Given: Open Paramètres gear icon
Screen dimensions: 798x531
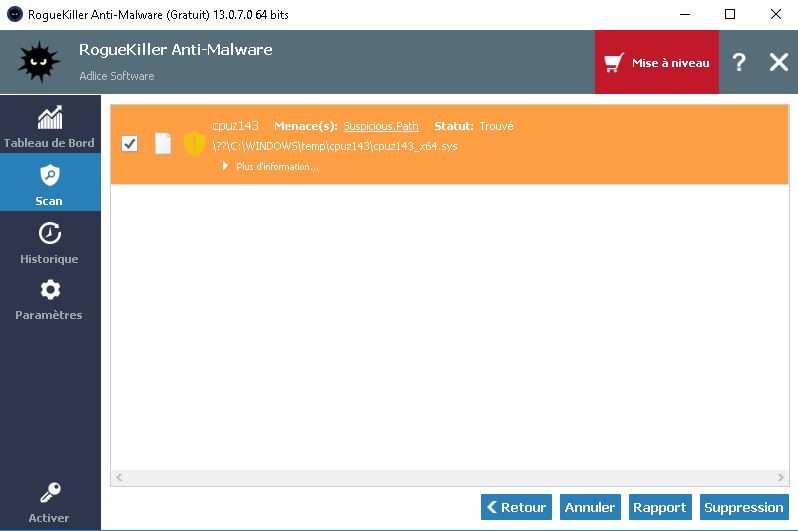Looking at the screenshot, I should tap(50, 290).
